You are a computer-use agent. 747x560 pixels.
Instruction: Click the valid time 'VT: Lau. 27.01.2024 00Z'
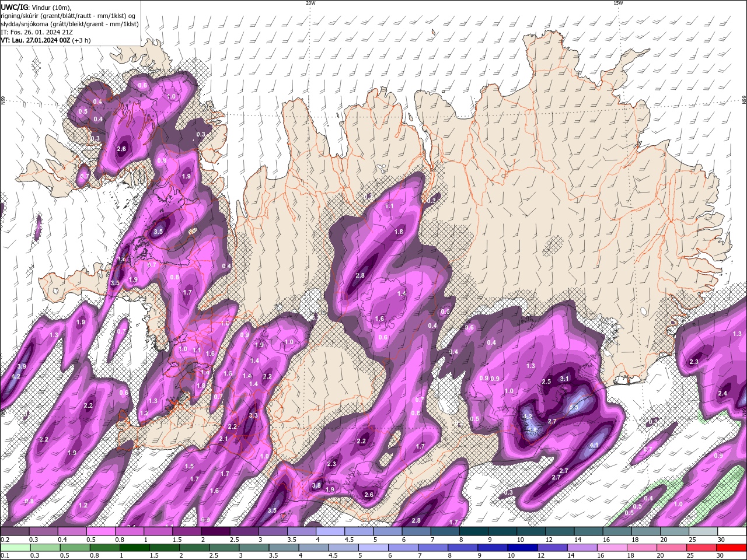(36, 40)
